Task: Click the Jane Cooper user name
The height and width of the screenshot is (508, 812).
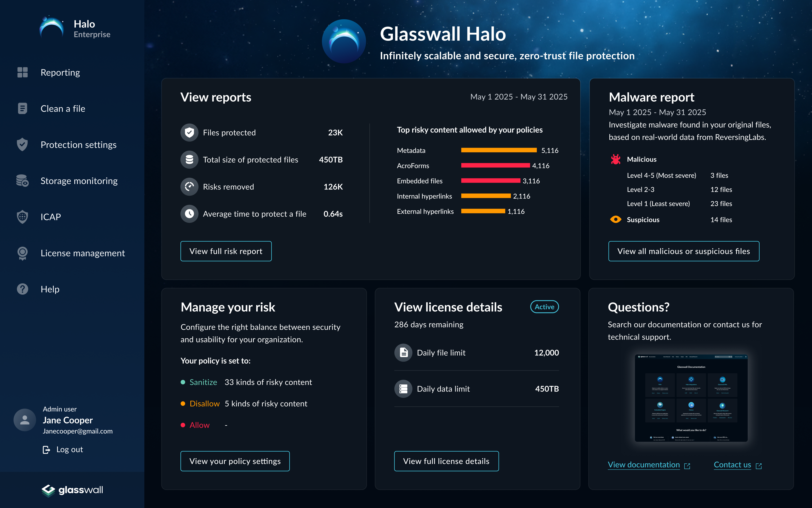Action: click(68, 420)
